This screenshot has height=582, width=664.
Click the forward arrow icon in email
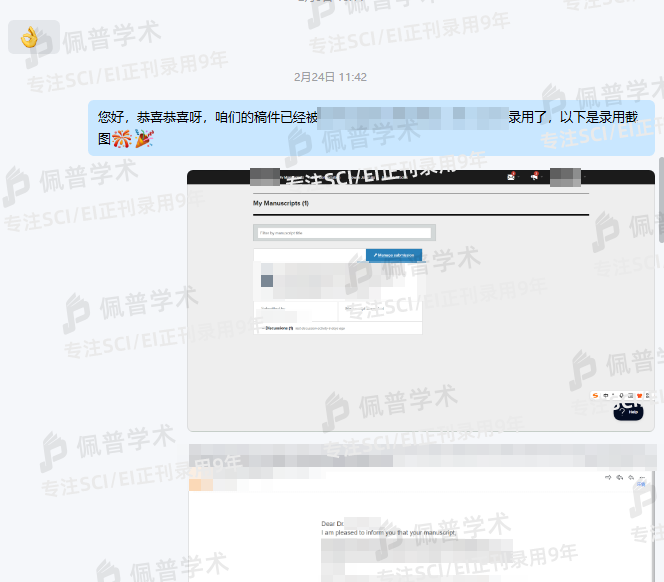pyautogui.click(x=607, y=478)
